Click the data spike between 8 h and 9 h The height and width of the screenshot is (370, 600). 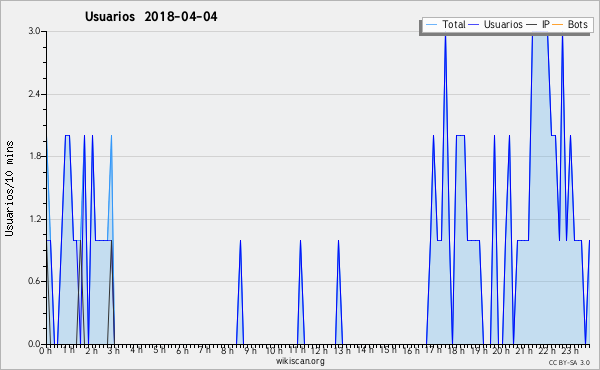(240, 292)
